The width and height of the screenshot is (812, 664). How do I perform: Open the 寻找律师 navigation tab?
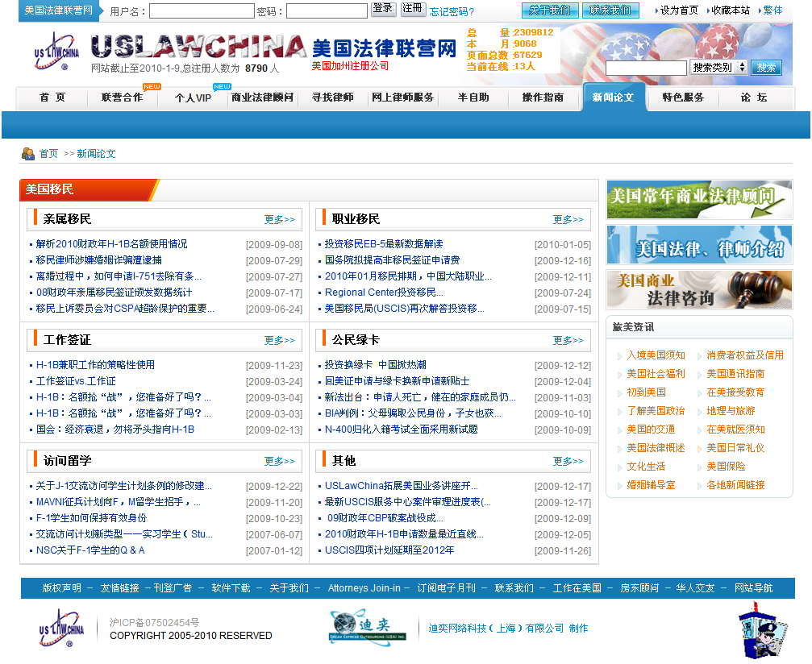click(x=333, y=98)
